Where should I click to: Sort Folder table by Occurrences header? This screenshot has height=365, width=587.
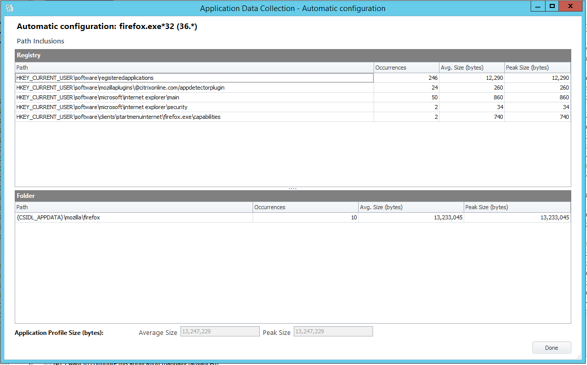[305, 207]
